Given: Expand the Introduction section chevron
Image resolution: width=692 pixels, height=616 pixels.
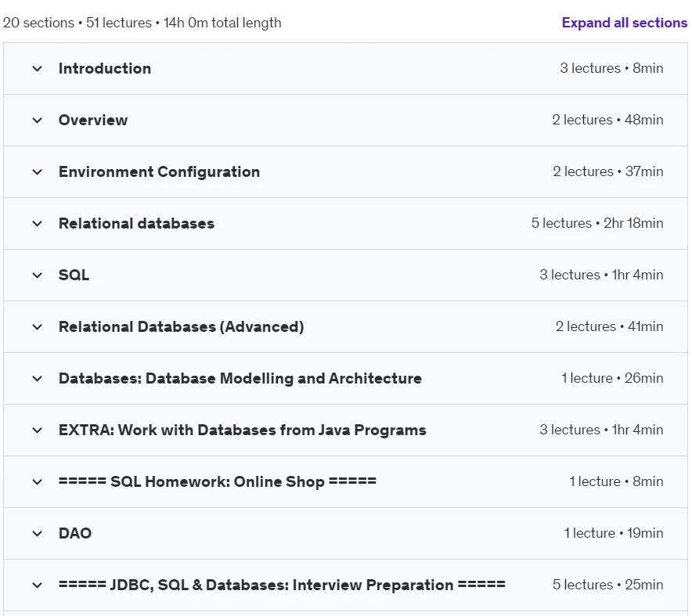Looking at the screenshot, I should pos(38,69).
